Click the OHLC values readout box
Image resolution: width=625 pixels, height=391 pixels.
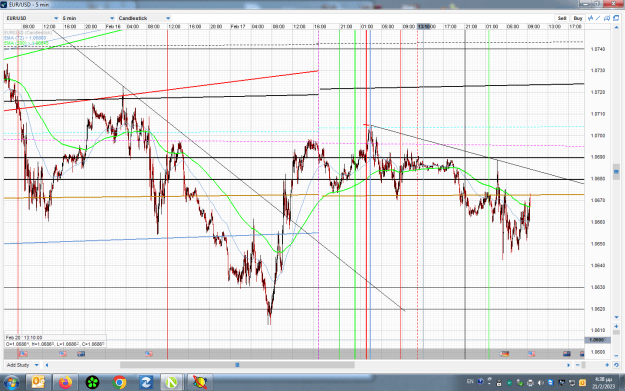pyautogui.click(x=55, y=344)
